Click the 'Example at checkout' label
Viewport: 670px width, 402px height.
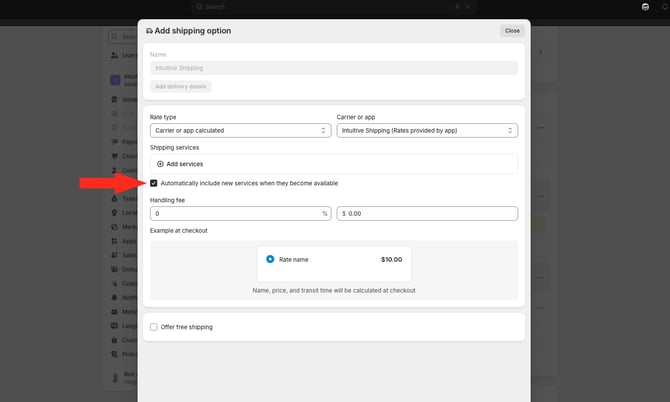[x=179, y=230]
